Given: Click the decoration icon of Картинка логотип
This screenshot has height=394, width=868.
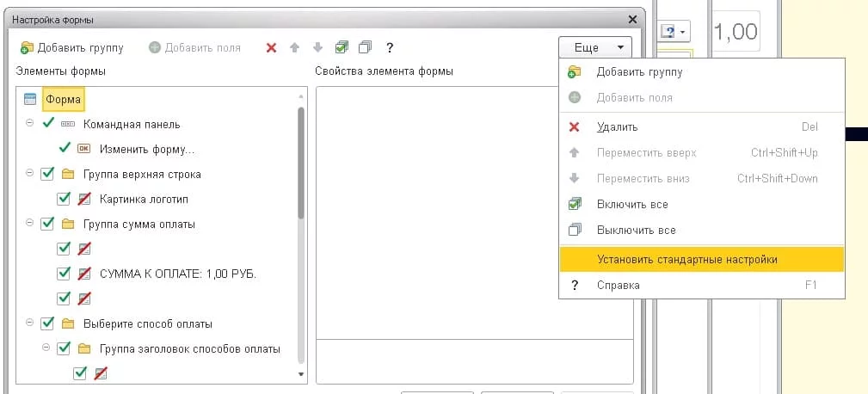Looking at the screenshot, I should (x=84, y=199).
